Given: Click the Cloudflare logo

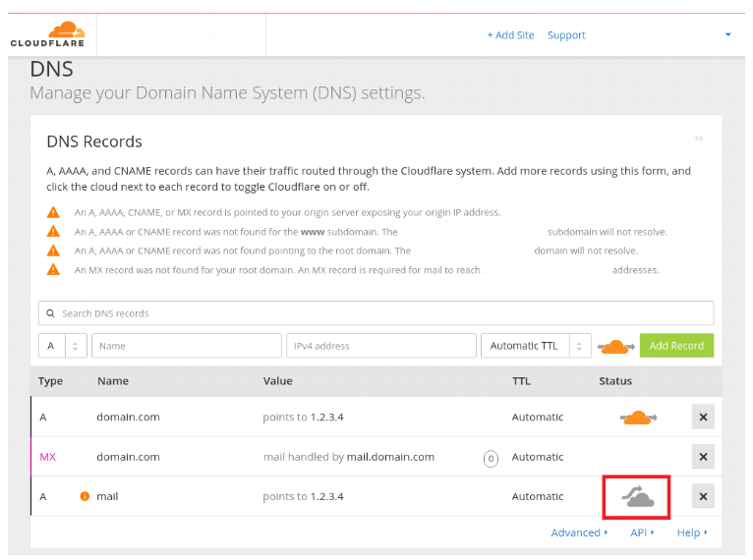Looking at the screenshot, I should 47,34.
